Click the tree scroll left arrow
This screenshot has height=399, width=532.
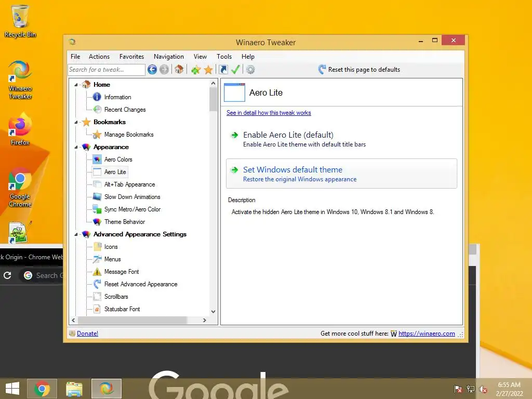click(x=74, y=320)
